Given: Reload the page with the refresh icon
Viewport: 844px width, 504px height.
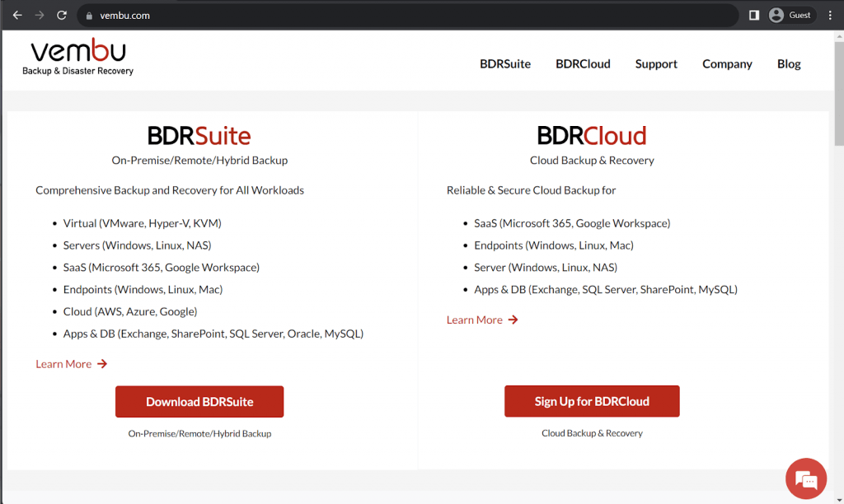Looking at the screenshot, I should tap(62, 15).
